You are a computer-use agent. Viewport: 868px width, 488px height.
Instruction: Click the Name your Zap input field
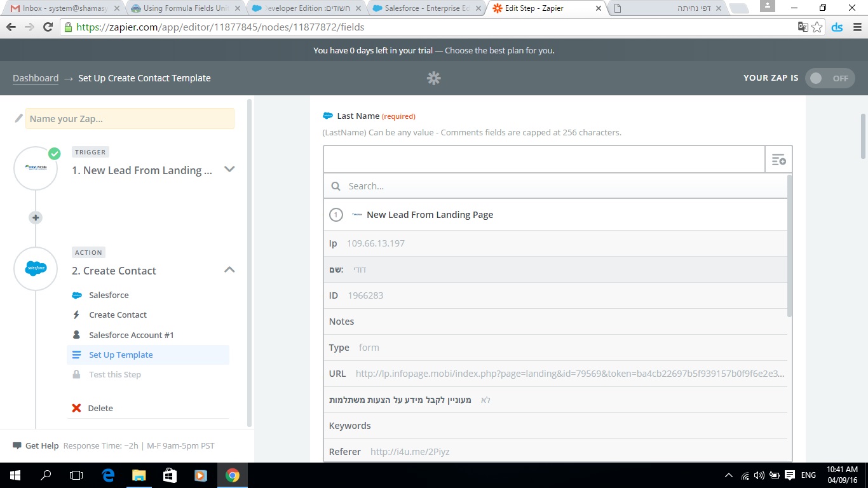click(130, 119)
